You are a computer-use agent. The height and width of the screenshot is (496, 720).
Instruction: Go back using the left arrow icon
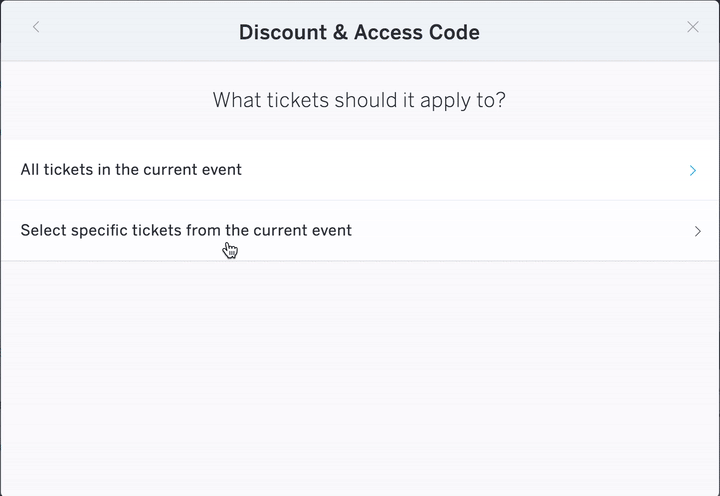coord(36,27)
